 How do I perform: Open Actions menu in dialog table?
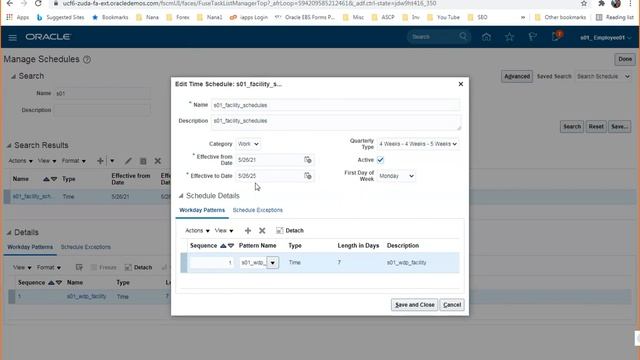pyautogui.click(x=197, y=231)
